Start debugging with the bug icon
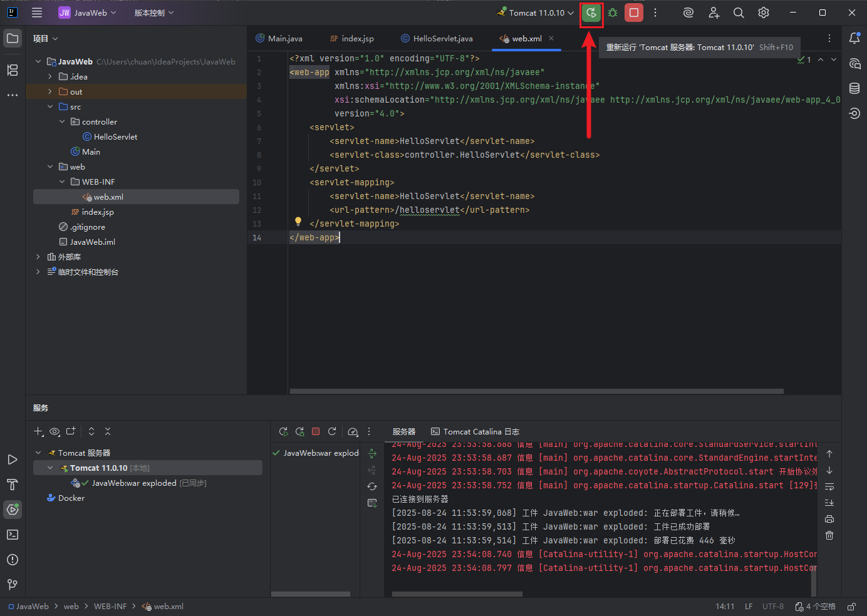867x616 pixels. (613, 13)
